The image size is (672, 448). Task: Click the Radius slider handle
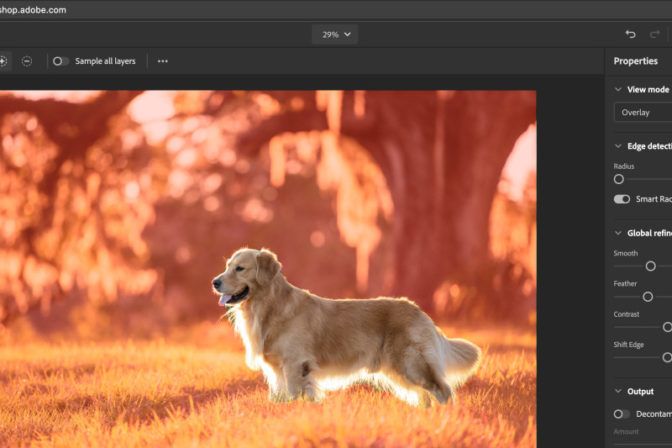point(619,179)
